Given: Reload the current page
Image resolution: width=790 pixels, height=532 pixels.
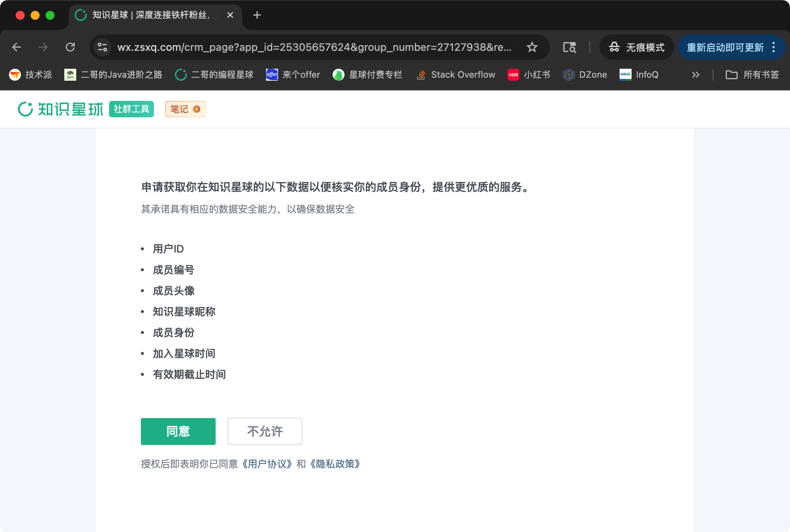Looking at the screenshot, I should click(71, 47).
